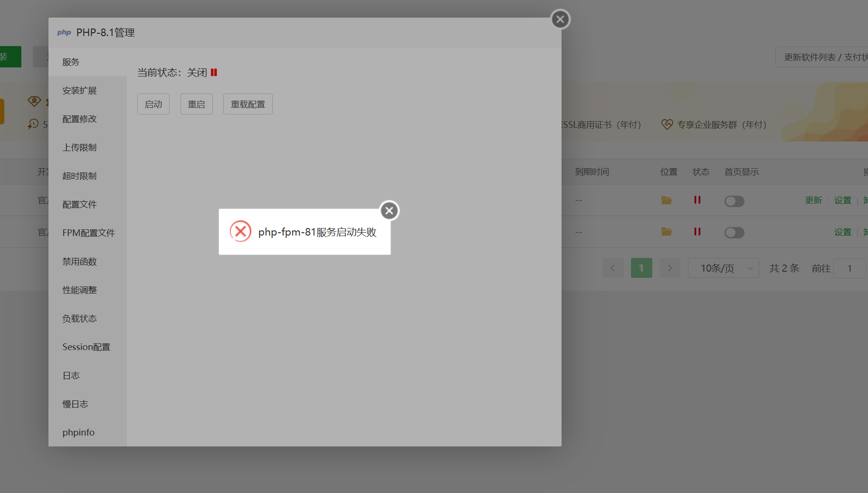Open the 禁用函数 tab

coord(87,261)
